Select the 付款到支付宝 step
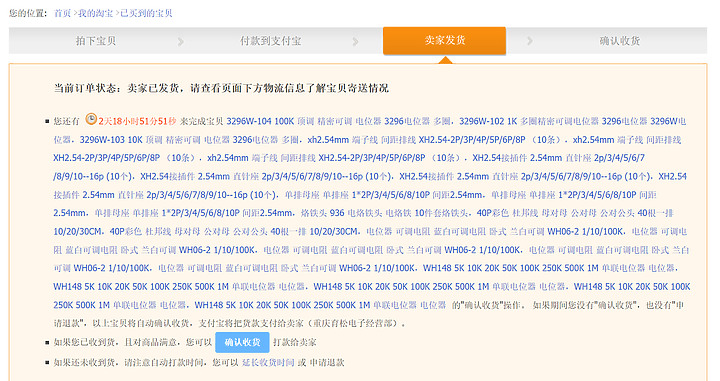This screenshot has width=720, height=381. click(270, 41)
